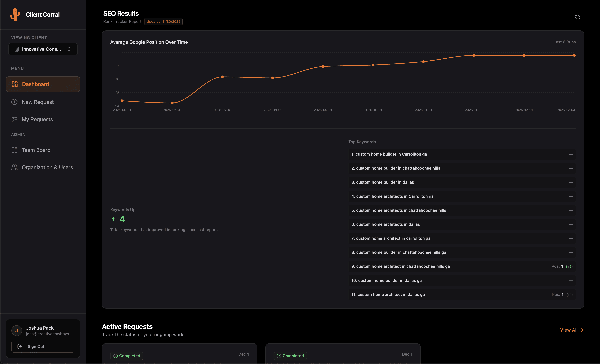Viewport: 600px width, 364px height.
Task: Open the My Requests menu item
Action: pyautogui.click(x=37, y=119)
